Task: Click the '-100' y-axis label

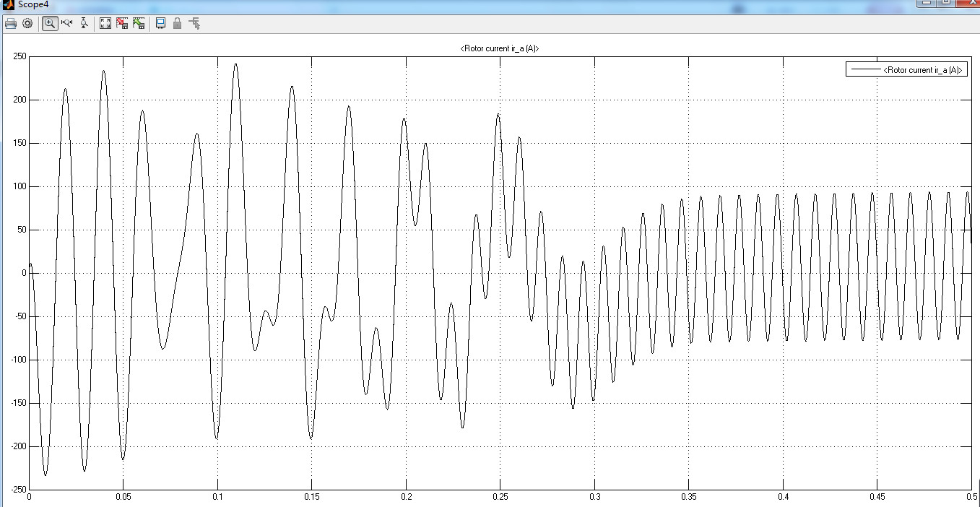Action: pyautogui.click(x=17, y=360)
